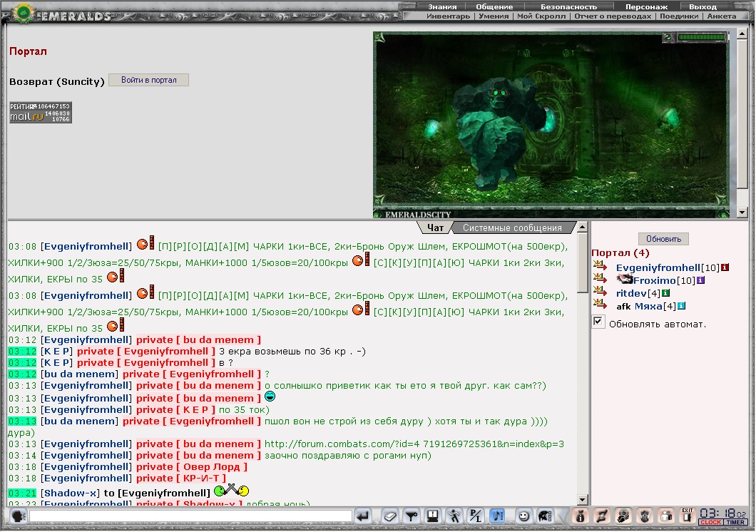Open Мой Скролл submenu item
This screenshot has width=756, height=532.
click(541, 16)
